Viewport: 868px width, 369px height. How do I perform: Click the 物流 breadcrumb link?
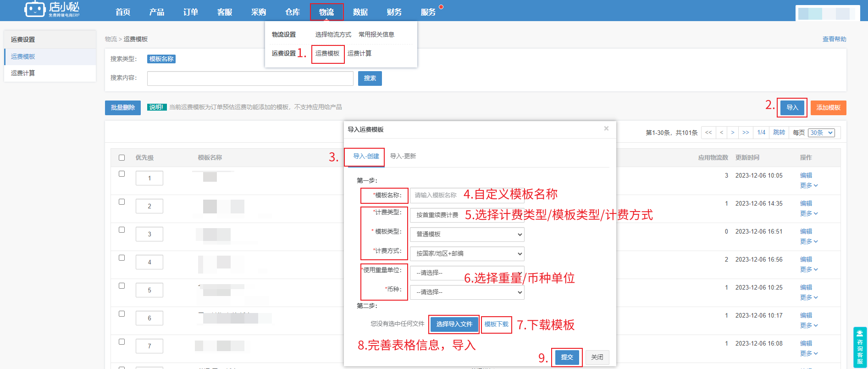111,39
